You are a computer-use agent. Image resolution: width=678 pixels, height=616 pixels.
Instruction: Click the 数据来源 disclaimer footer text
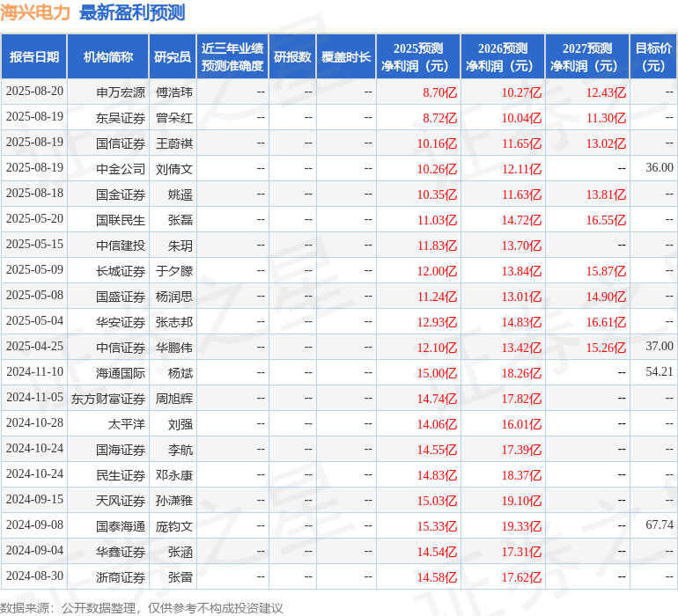click(142, 608)
